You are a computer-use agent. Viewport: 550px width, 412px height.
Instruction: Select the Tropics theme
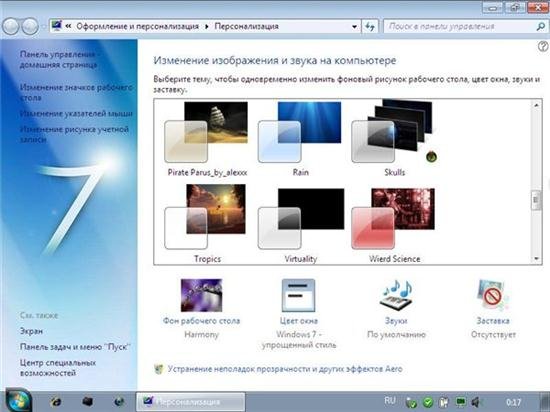tap(207, 224)
